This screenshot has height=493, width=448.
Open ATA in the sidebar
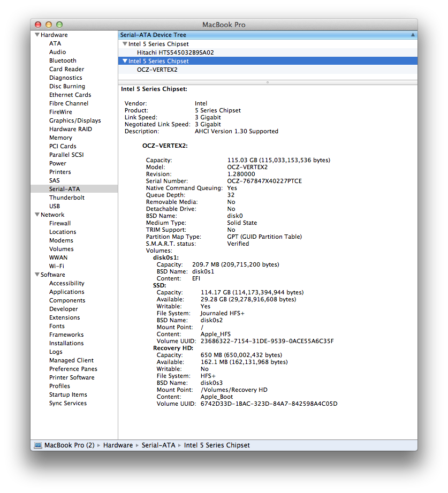coord(55,43)
